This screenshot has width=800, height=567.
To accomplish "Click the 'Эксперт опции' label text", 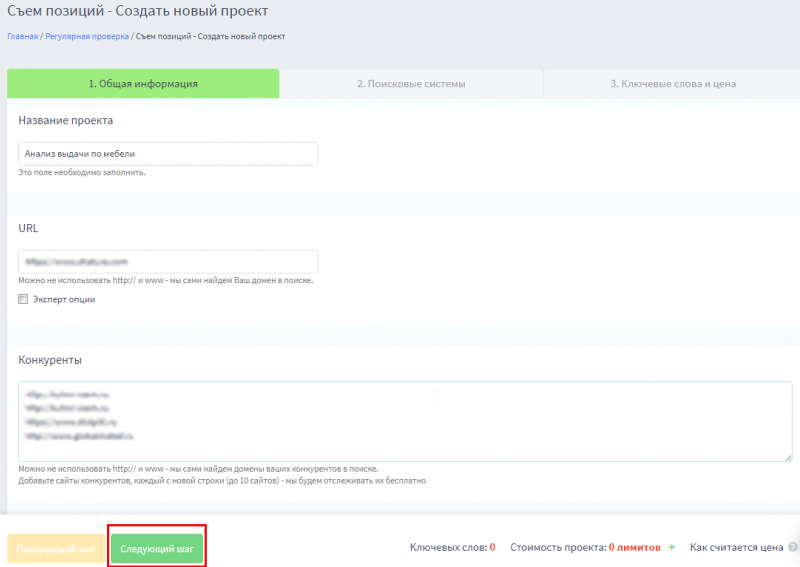I will tap(64, 300).
